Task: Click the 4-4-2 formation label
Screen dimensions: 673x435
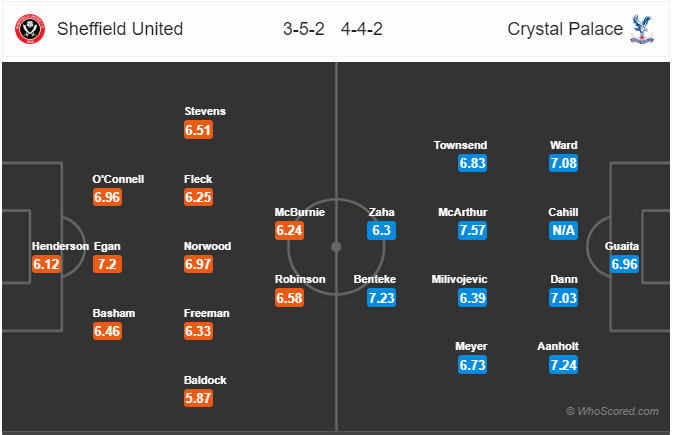Action: [361, 29]
